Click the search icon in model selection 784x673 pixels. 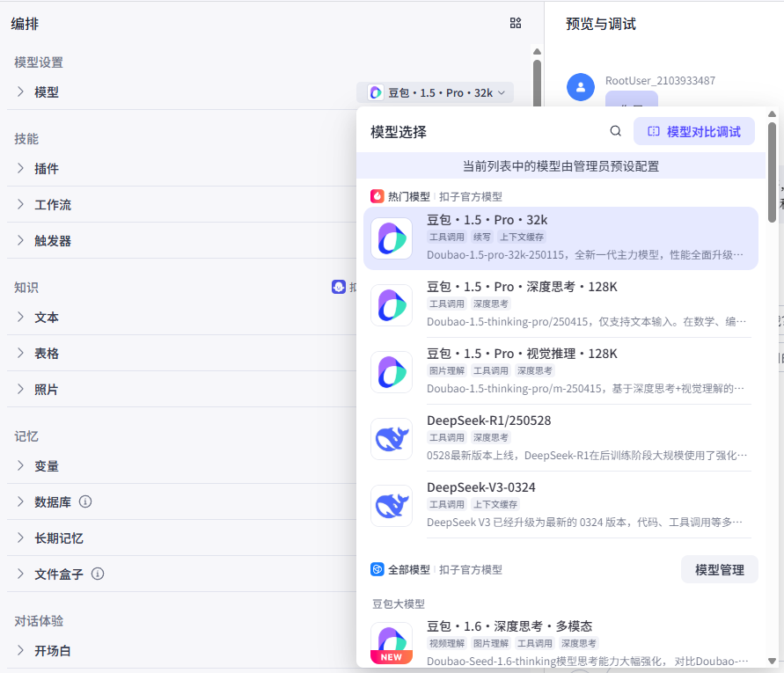[x=616, y=131]
